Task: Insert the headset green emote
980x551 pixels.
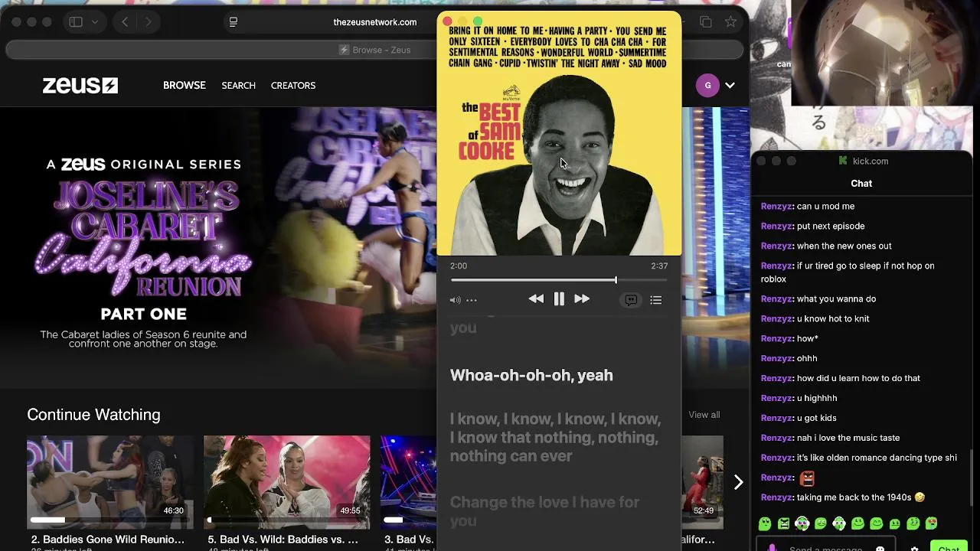Action: tap(839, 524)
